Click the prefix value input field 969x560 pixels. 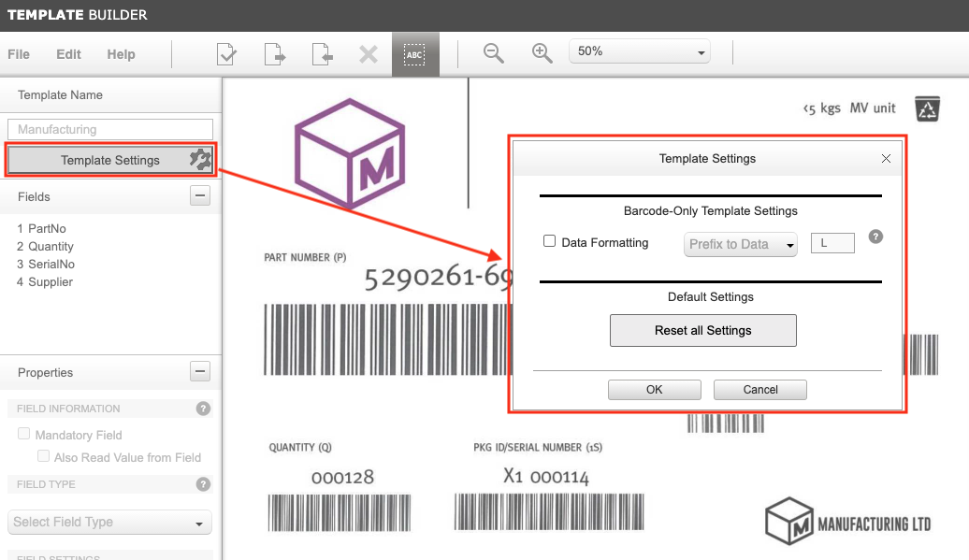point(833,243)
